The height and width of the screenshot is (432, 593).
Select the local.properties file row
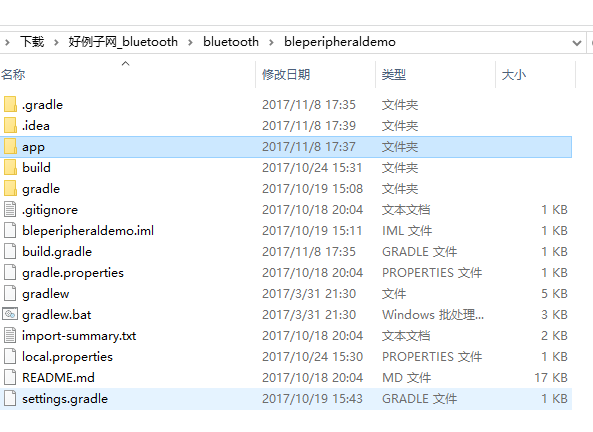tap(286, 356)
